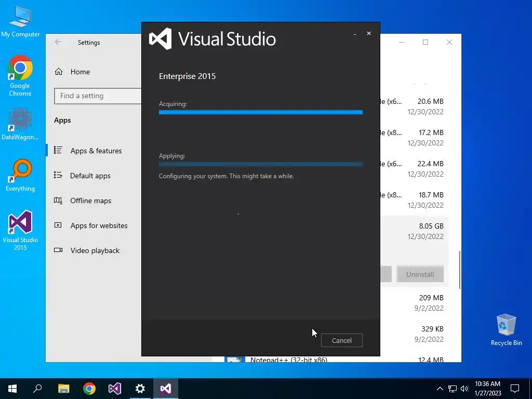Minimize the Settings window
Image resolution: width=532 pixels, height=399 pixels.
[402, 42]
